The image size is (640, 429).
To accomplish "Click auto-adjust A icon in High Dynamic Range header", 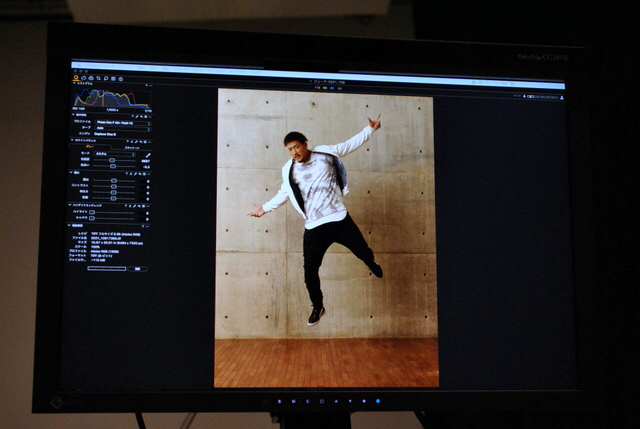I will point(130,206).
